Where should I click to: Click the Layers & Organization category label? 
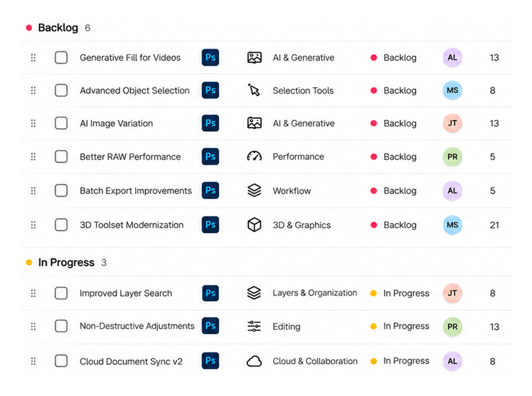pyautogui.click(x=315, y=293)
